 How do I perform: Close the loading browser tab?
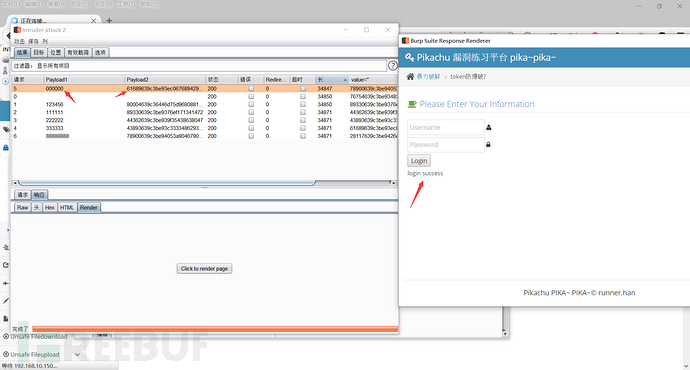(93, 21)
